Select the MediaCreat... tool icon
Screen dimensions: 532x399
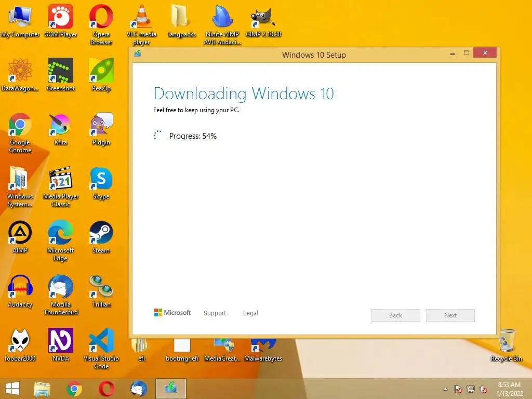222,350
